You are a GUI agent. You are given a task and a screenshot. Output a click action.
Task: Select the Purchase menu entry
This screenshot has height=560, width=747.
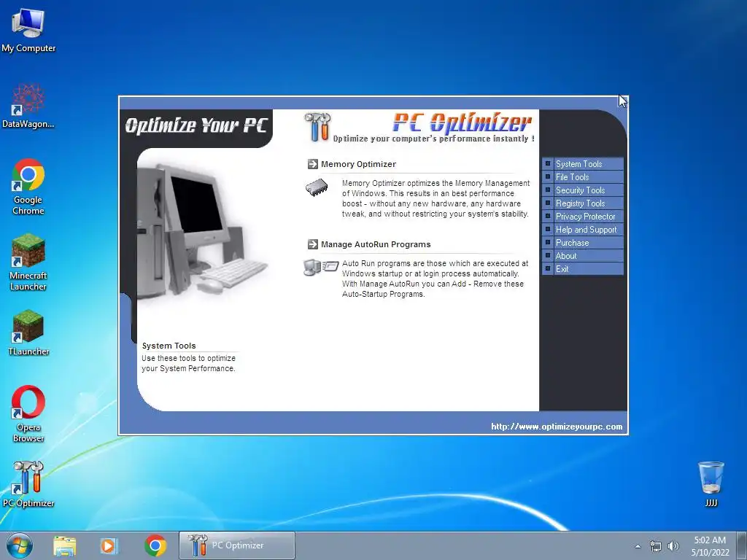point(583,242)
